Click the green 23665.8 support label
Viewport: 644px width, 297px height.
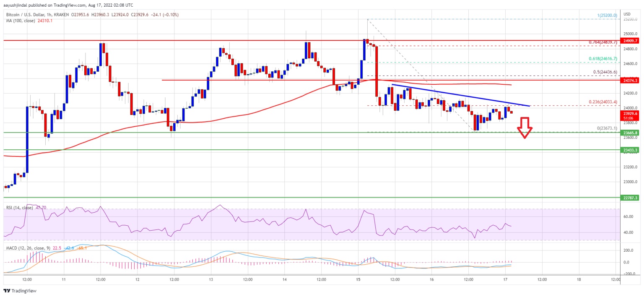(631, 132)
